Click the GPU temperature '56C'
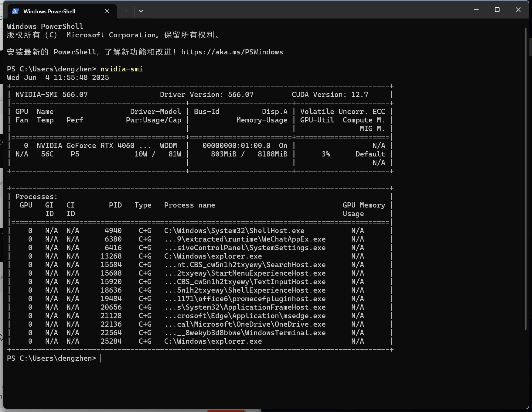Screen dimensions: 532x412 click(47, 154)
